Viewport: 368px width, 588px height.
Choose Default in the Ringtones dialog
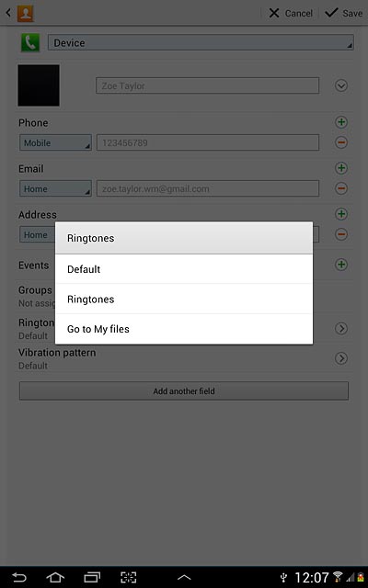pos(184,269)
